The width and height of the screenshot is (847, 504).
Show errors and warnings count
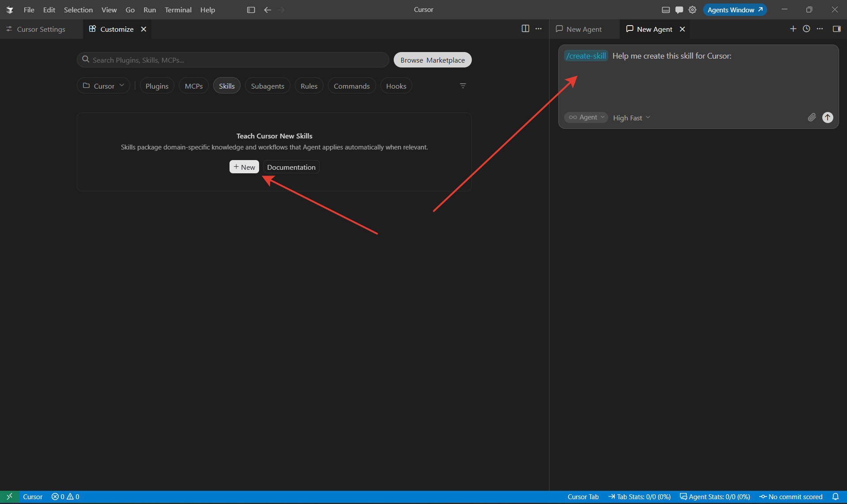(65, 497)
